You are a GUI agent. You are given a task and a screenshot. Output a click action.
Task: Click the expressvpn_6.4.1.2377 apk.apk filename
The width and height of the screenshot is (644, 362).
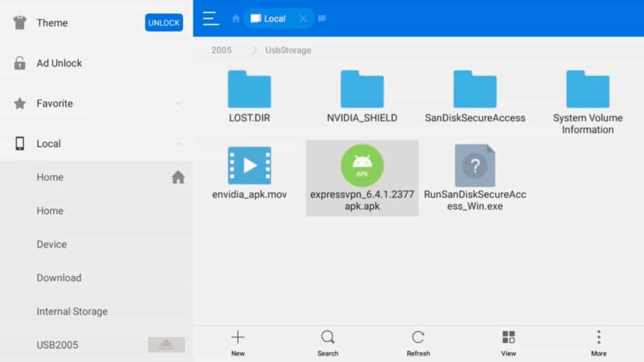[x=362, y=200]
